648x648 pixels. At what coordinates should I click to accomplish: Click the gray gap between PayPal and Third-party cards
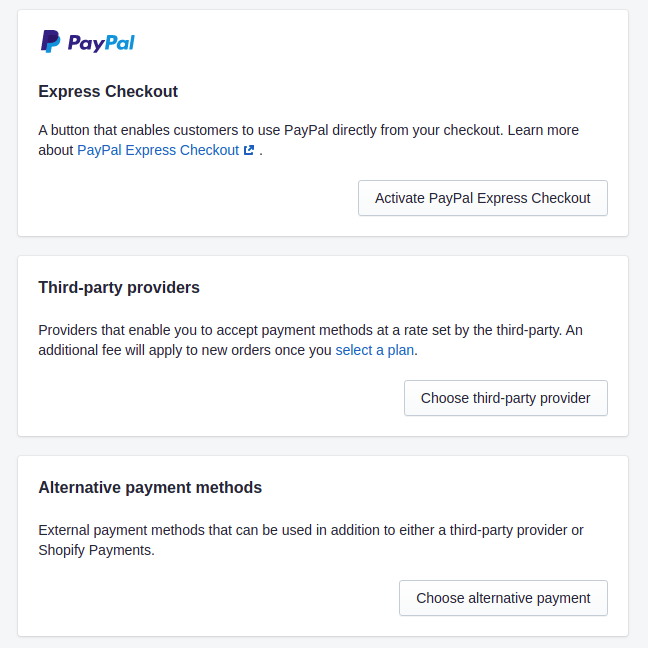pos(323,246)
